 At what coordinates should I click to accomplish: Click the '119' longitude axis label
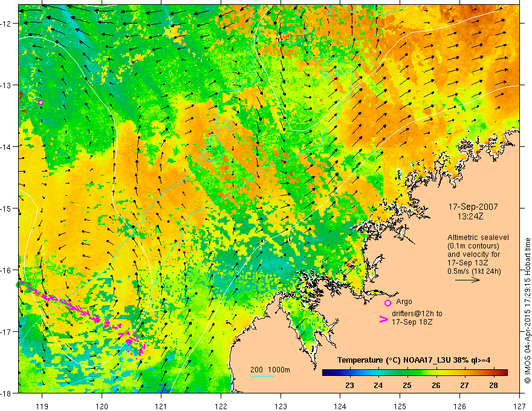coord(42,406)
